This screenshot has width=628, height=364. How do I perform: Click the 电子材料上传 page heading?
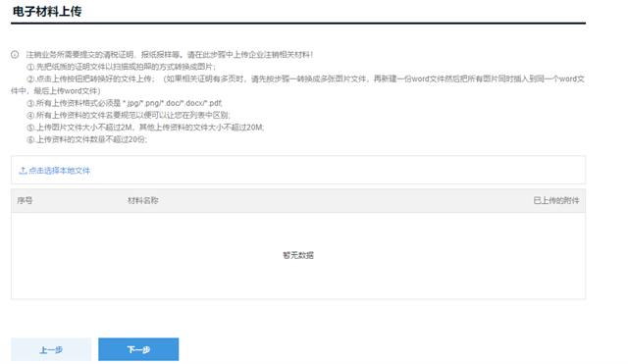pos(47,12)
